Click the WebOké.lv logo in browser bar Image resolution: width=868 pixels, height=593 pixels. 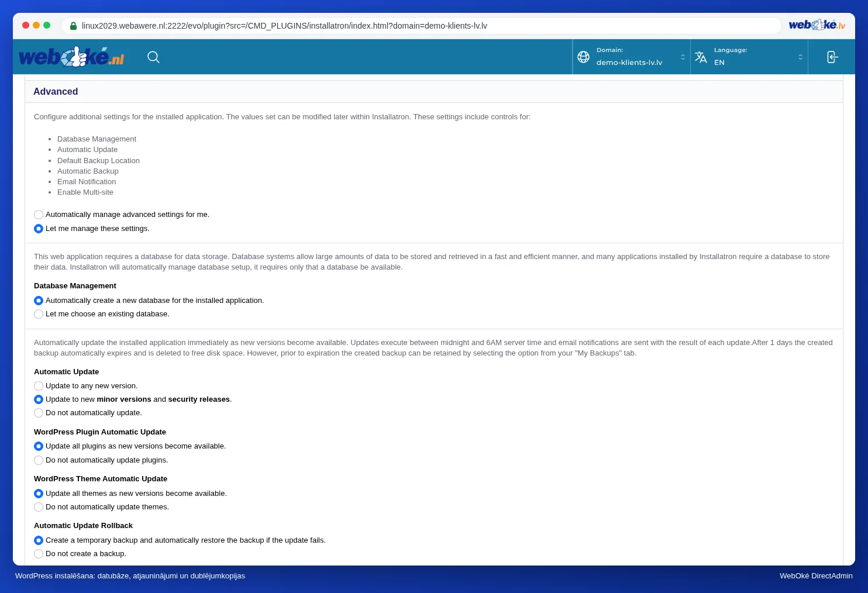click(x=817, y=25)
